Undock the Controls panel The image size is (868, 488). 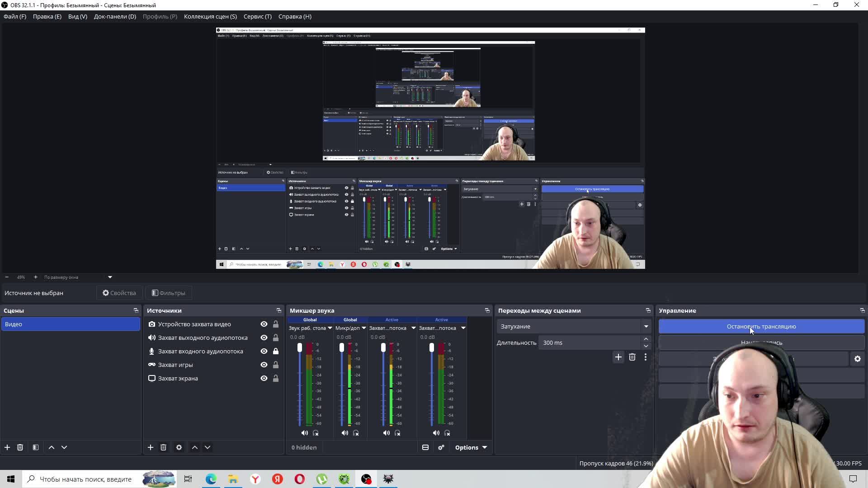coord(863,310)
